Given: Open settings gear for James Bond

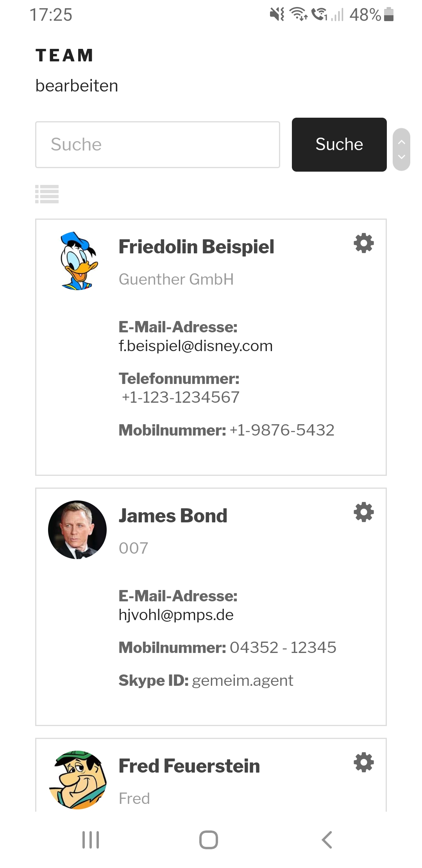Looking at the screenshot, I should 364,512.
